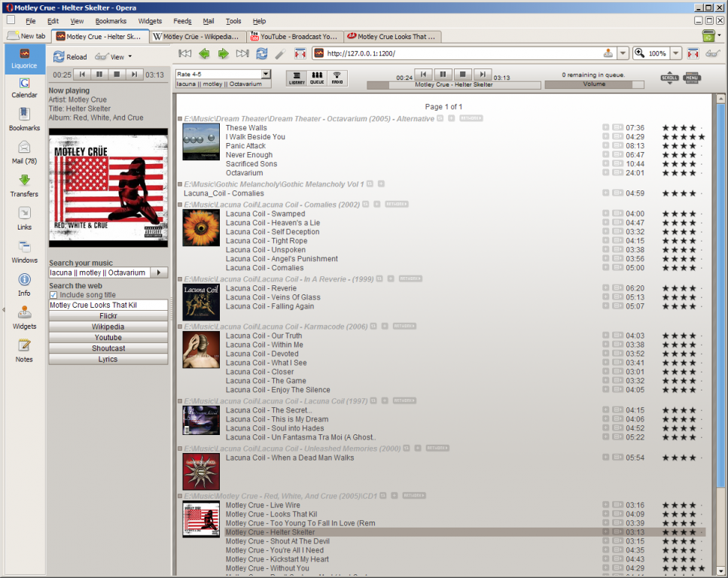This screenshot has height=578, width=728.
Task: Click the Red, White & Crue album cover in the left panel
Action: [x=108, y=187]
